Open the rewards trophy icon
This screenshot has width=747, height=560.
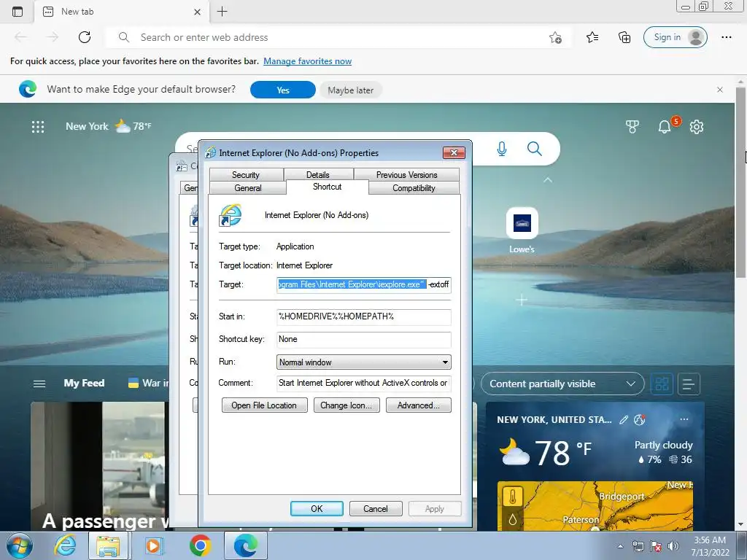632,127
